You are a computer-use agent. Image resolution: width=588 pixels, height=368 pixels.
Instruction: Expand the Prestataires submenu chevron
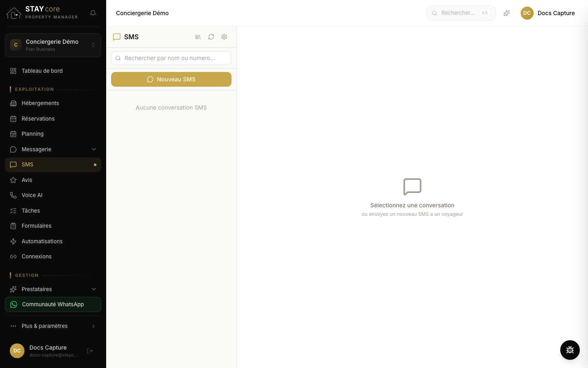94,289
